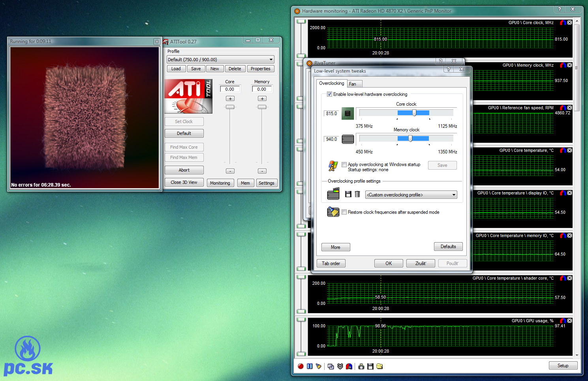Click the New profile button in ATITool

[x=215, y=69]
